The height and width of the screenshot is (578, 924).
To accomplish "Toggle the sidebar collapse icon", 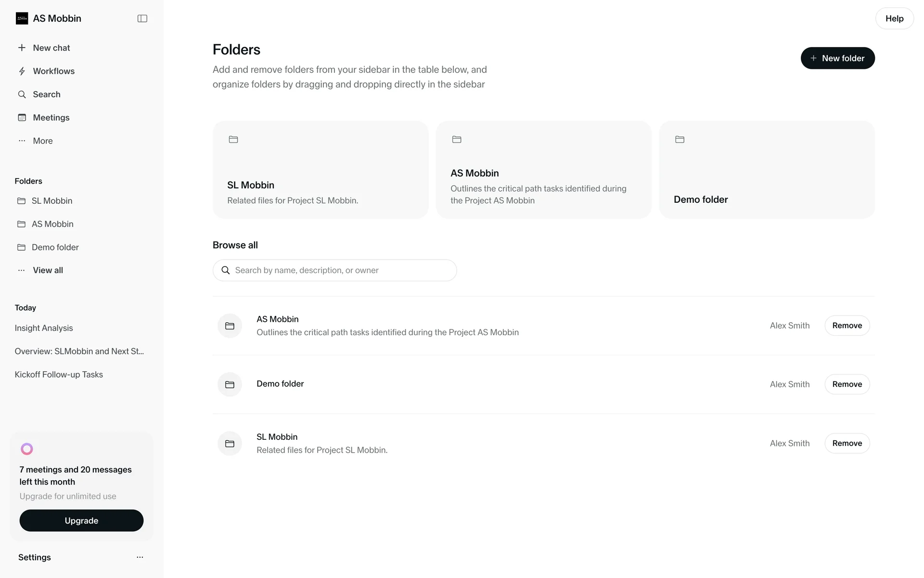I will pos(142,18).
